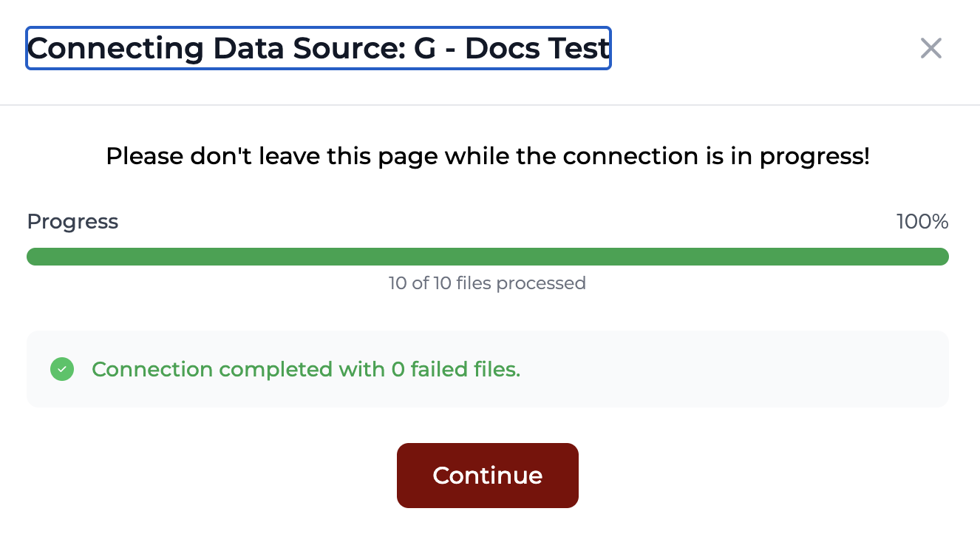Click the green progress bar
This screenshot has width=980, height=534.
[487, 257]
